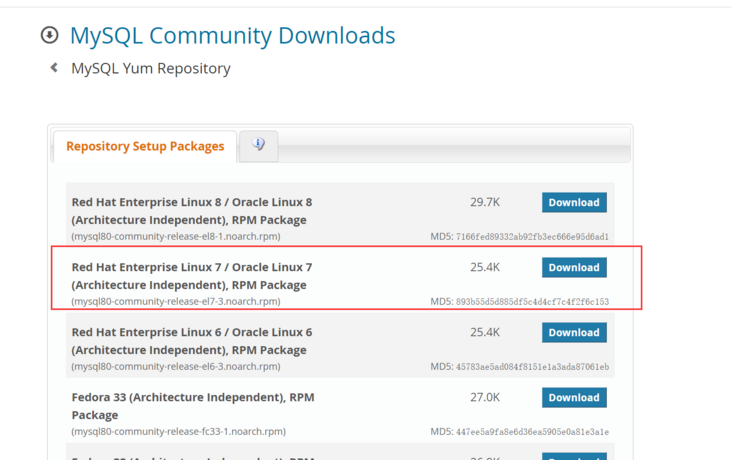Click the download circle icon beside the page title
732x460 pixels.
[x=49, y=36]
